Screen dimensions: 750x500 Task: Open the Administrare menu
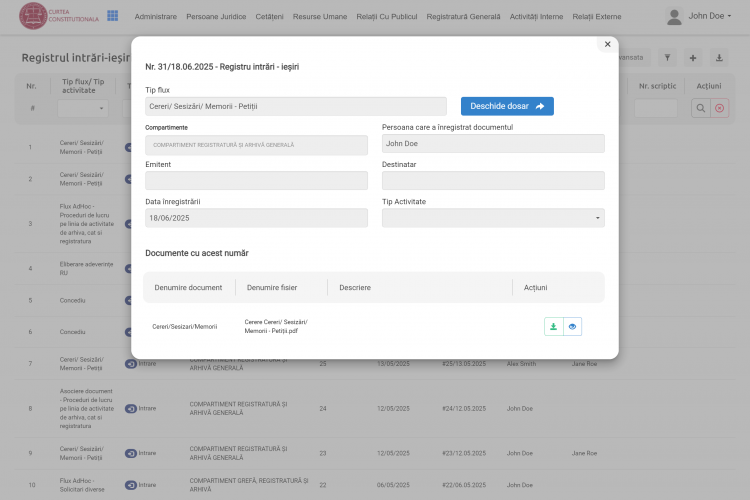[155, 17]
